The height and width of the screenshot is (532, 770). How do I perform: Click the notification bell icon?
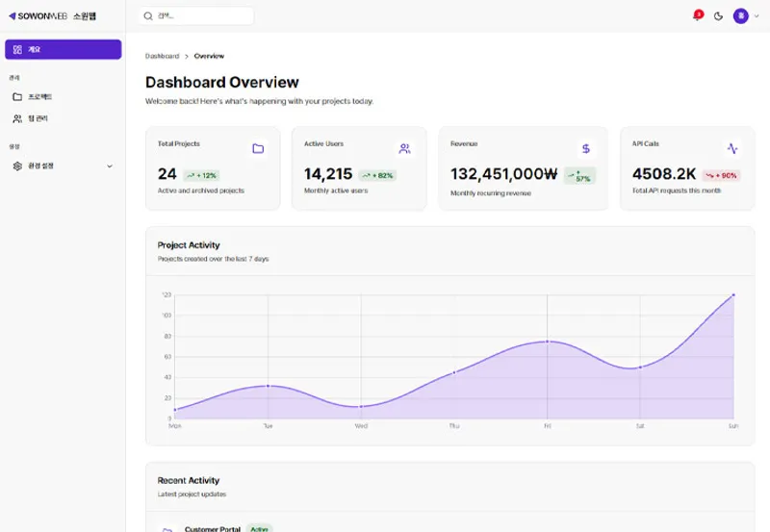[698, 16]
